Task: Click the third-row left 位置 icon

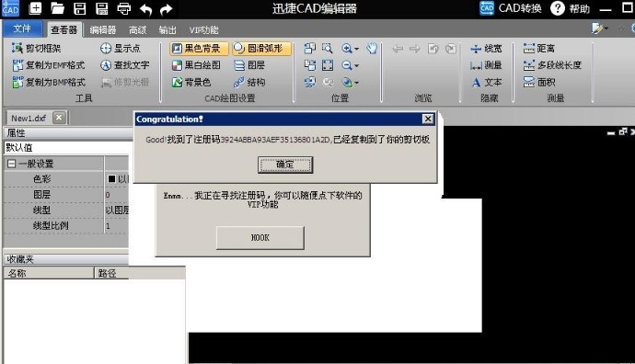Action: click(310, 82)
